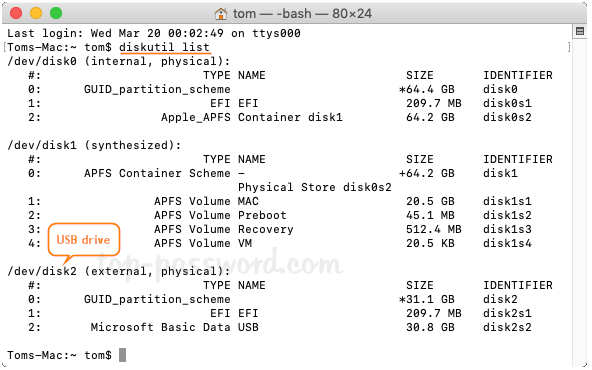Click the yellow minimize window button

pyautogui.click(x=36, y=13)
